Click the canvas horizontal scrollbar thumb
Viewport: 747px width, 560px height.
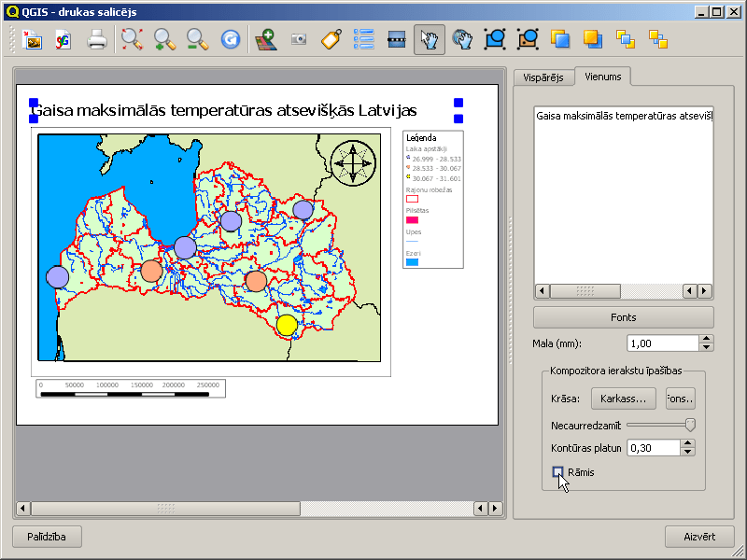166,508
